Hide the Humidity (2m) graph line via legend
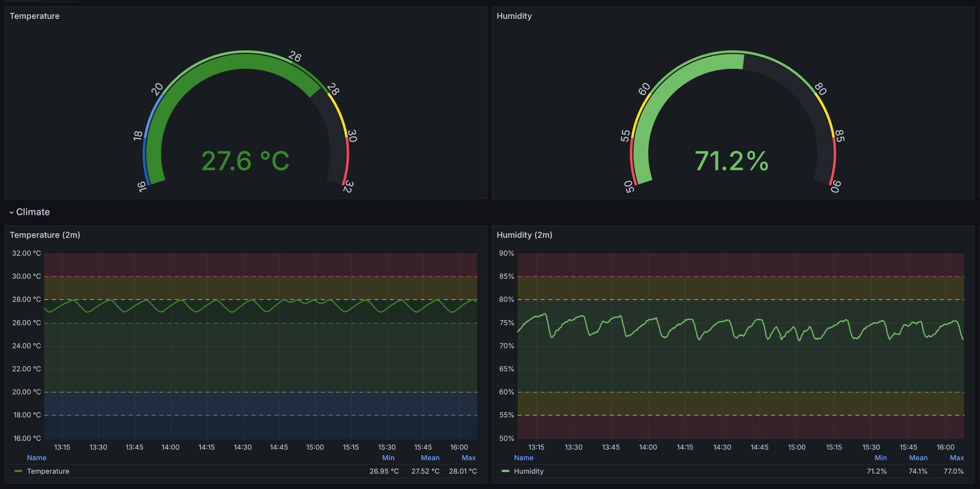 pyautogui.click(x=528, y=471)
